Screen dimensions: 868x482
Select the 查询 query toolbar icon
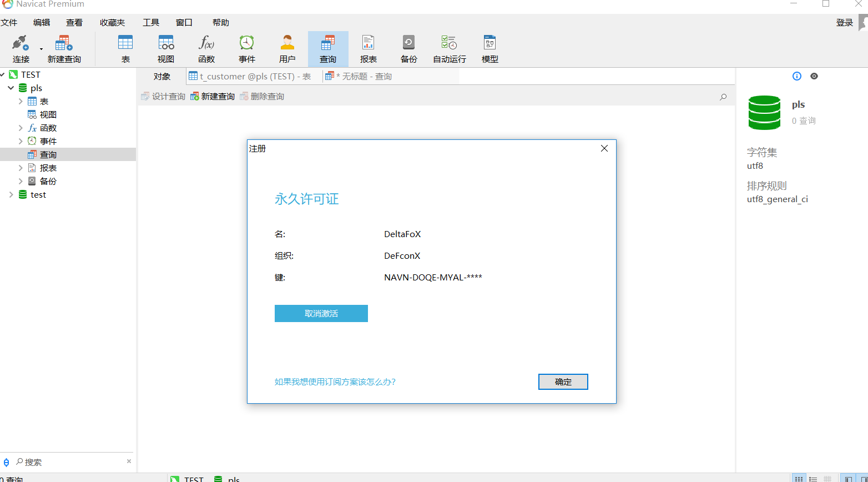(328, 49)
